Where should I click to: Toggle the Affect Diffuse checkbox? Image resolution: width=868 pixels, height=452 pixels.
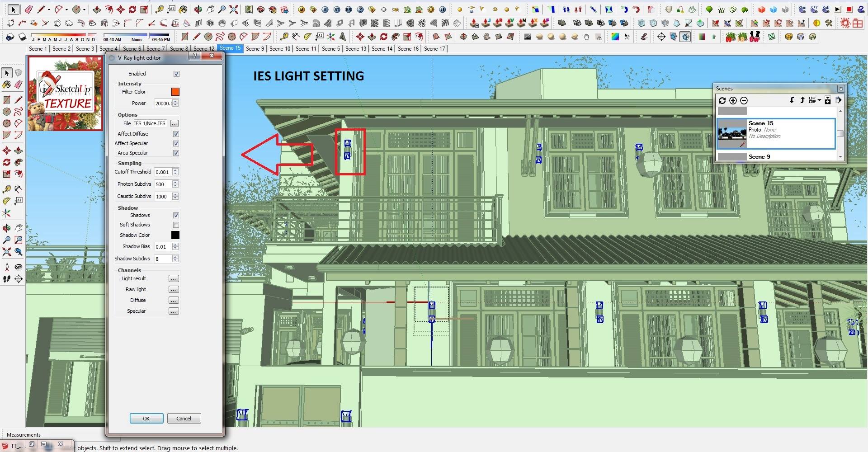click(x=176, y=134)
